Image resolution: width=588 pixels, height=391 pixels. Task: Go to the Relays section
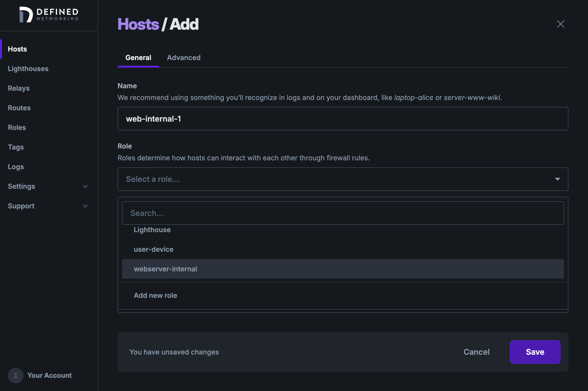pos(19,88)
